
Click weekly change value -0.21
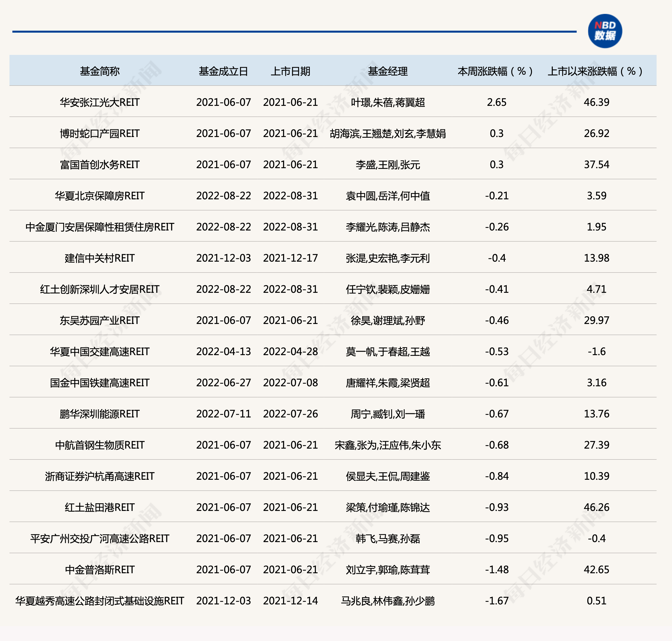tap(497, 195)
